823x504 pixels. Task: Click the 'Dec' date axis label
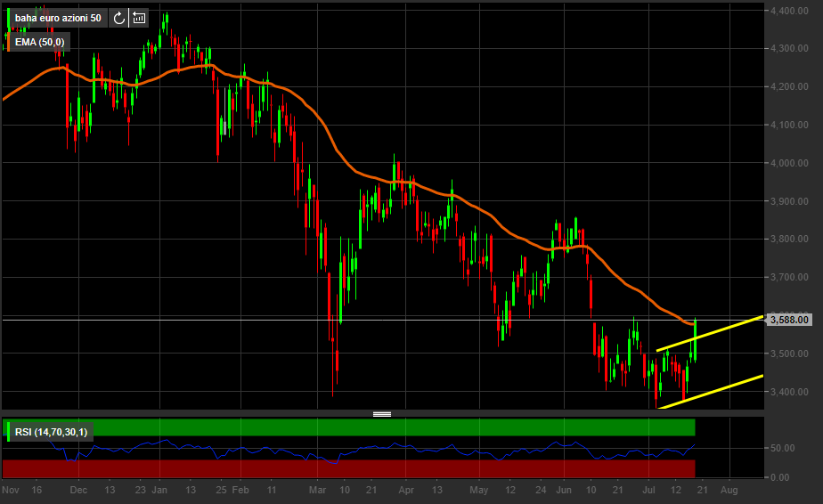pyautogui.click(x=78, y=491)
